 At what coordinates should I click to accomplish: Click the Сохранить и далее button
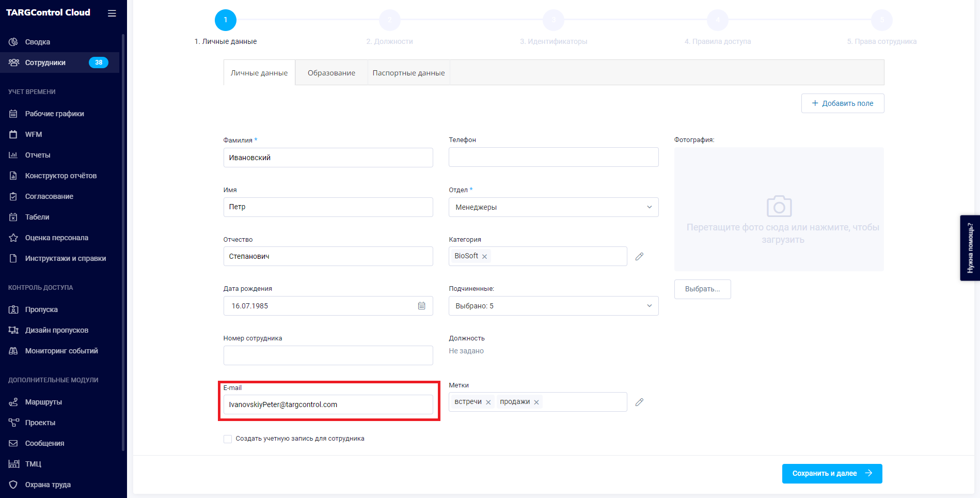(x=831, y=473)
